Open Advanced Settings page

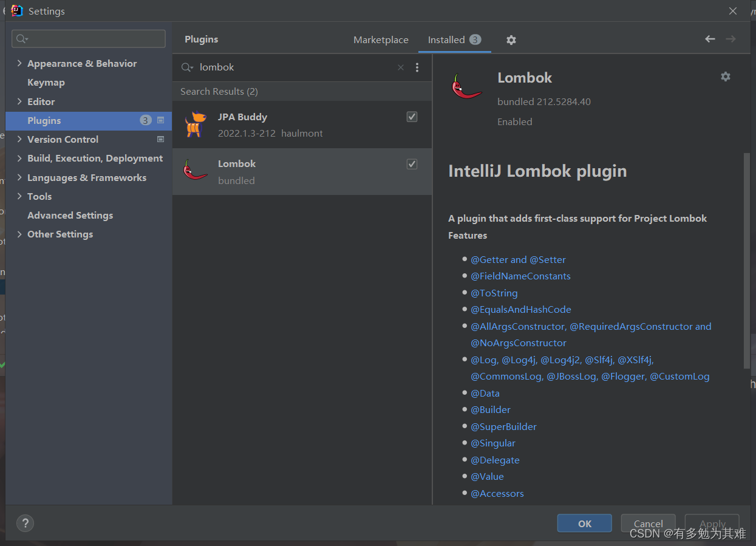click(x=70, y=215)
